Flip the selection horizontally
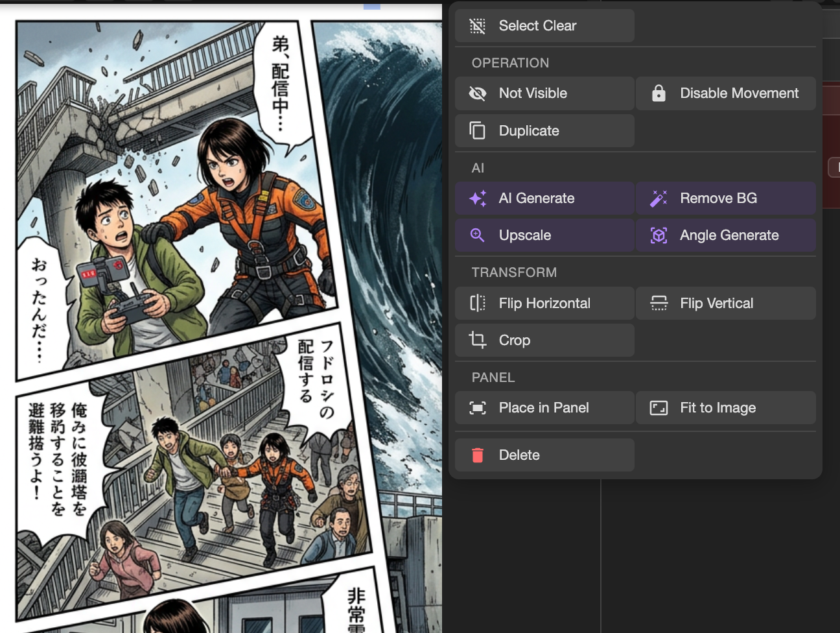 pyautogui.click(x=544, y=304)
